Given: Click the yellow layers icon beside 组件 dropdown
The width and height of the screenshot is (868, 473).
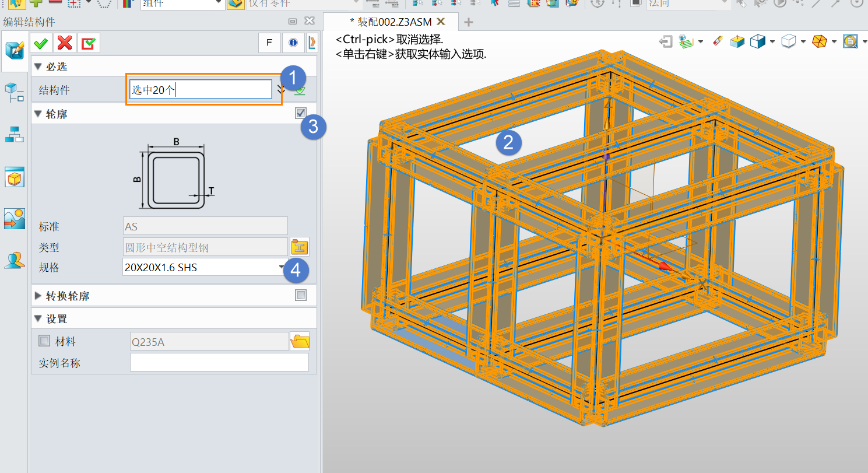Looking at the screenshot, I should [236, 3].
